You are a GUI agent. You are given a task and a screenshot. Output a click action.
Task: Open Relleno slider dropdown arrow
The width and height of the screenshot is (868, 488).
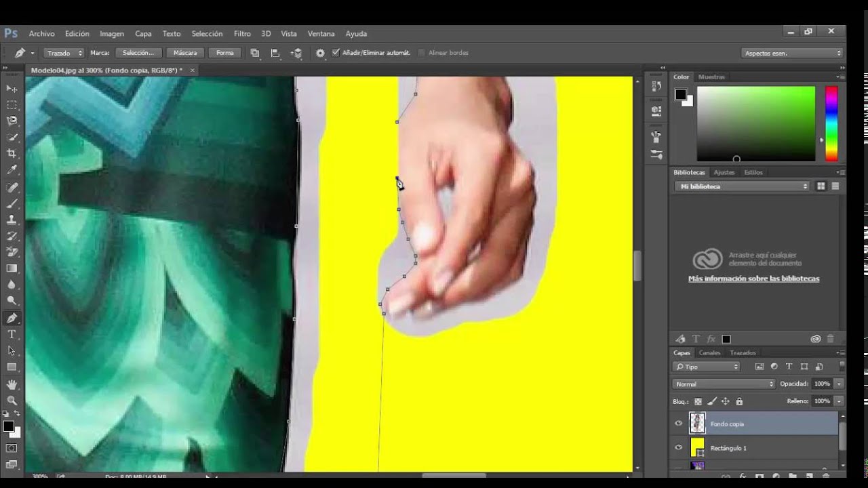839,401
